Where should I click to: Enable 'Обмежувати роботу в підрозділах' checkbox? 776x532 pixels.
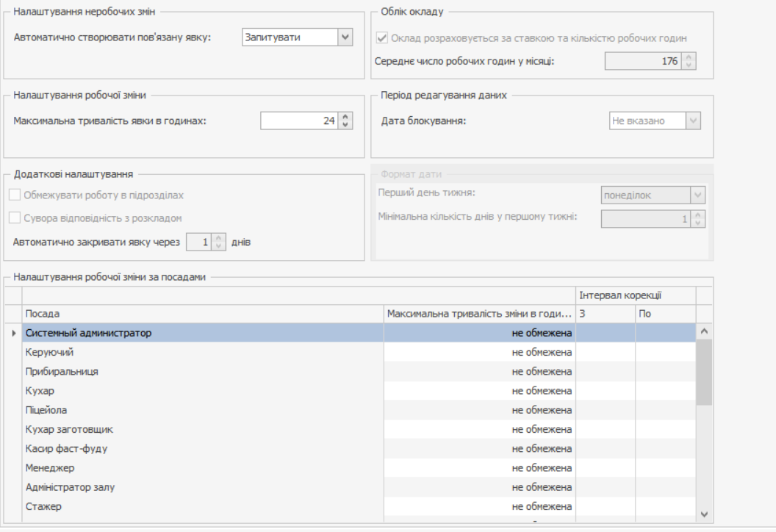click(15, 195)
